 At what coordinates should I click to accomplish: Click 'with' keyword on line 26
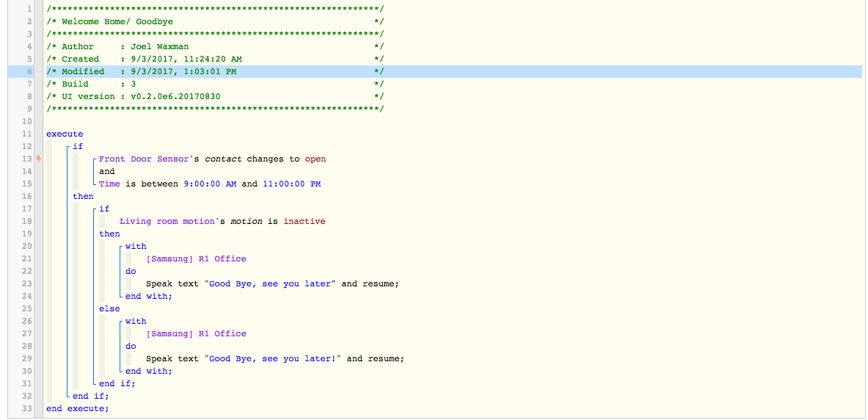(136, 321)
